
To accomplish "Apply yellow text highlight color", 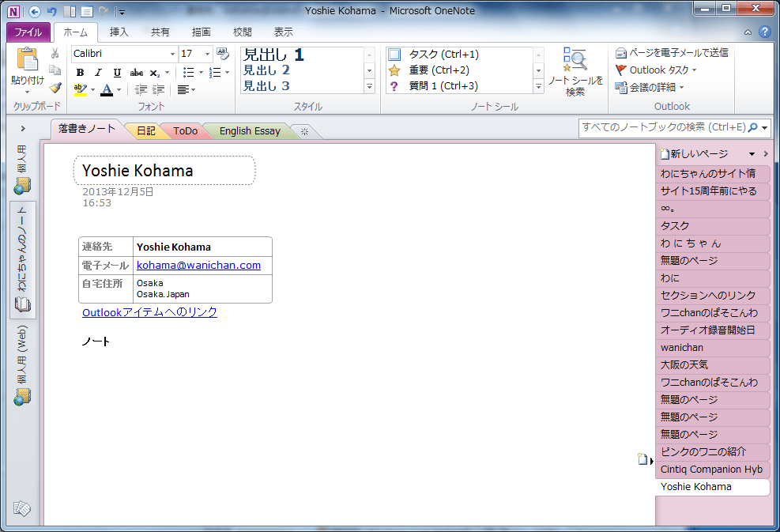I will click(x=80, y=89).
